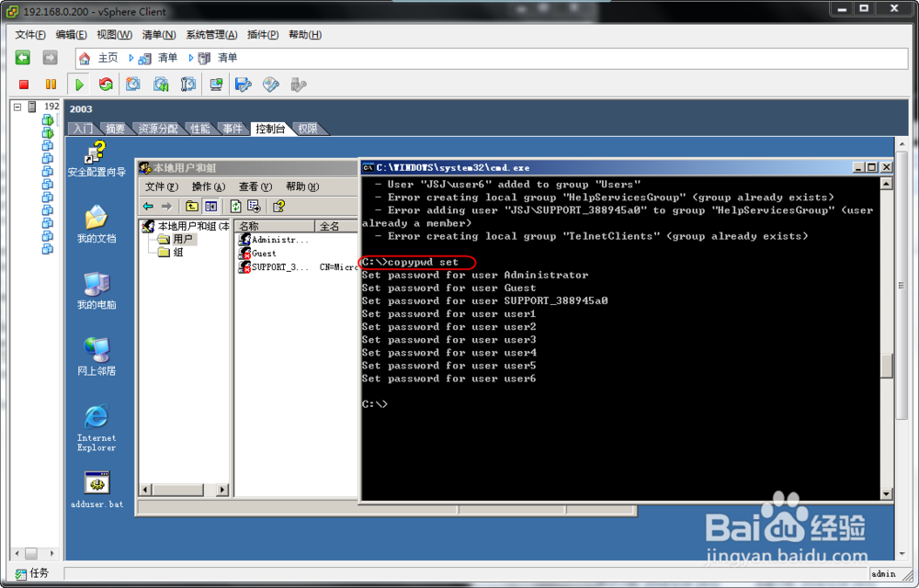Click the cmd.exe window scroll-up arrow

point(886,184)
